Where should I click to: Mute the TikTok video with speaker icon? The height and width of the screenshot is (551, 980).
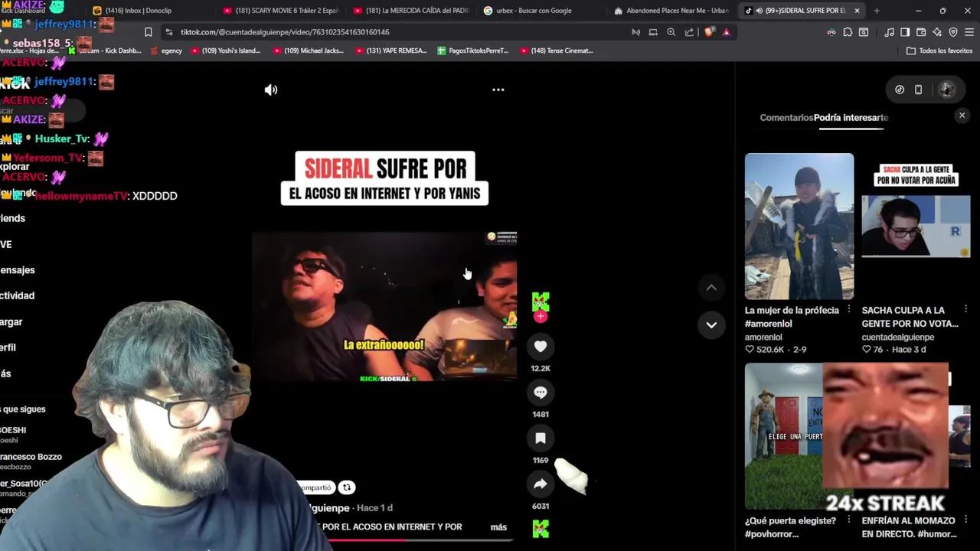(x=271, y=90)
